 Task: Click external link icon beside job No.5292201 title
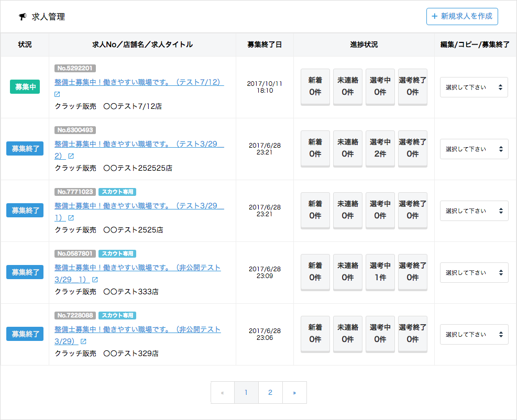tap(57, 94)
